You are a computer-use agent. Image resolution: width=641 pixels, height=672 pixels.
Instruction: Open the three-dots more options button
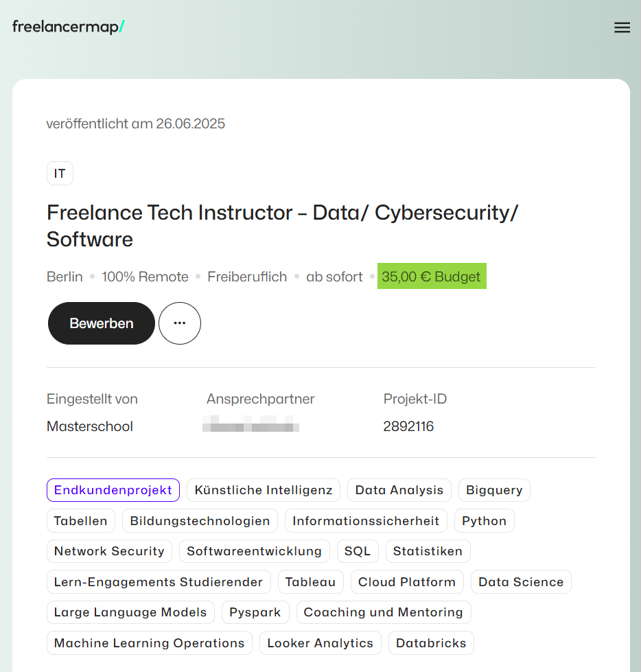point(180,323)
